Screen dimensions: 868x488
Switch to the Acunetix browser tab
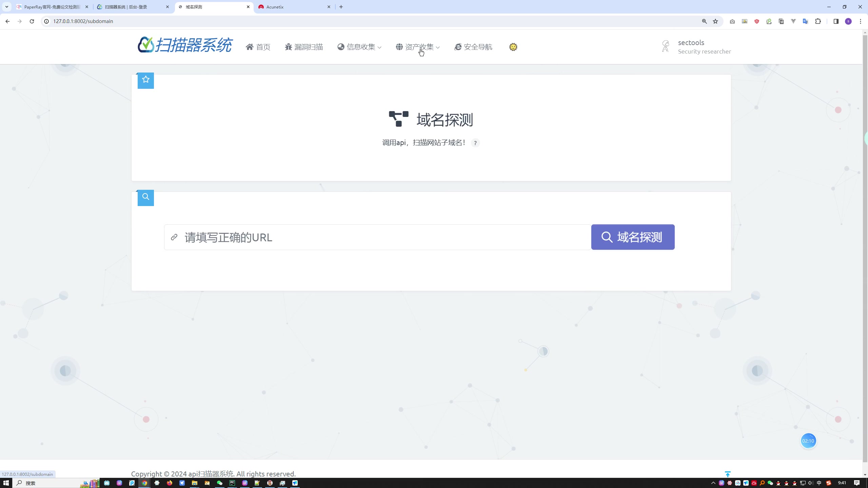pos(294,7)
